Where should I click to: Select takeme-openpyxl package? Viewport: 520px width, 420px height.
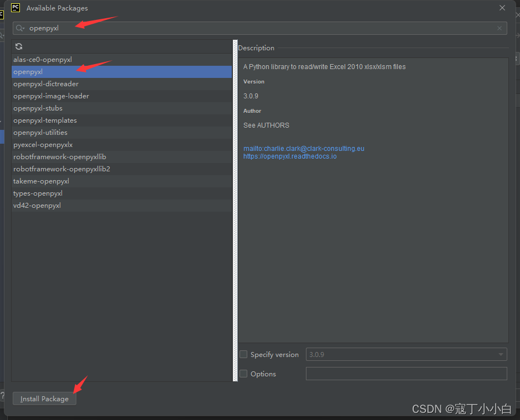122,181
